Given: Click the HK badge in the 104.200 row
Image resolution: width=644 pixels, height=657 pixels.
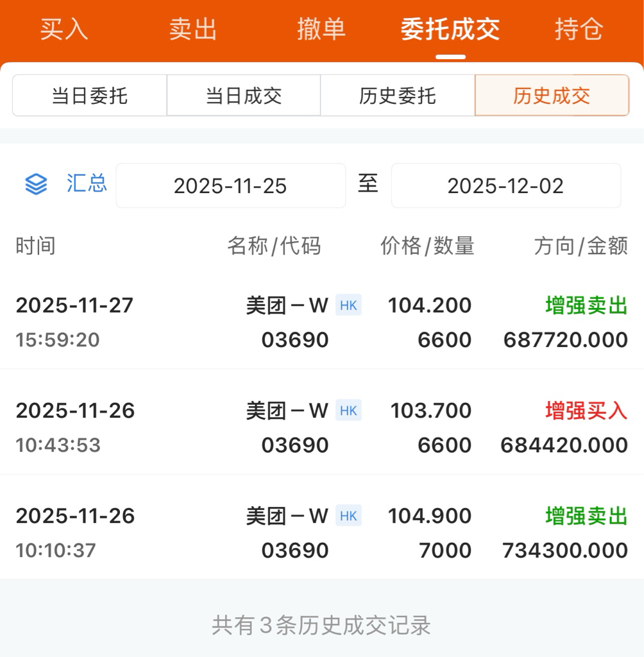Looking at the screenshot, I should click(348, 305).
